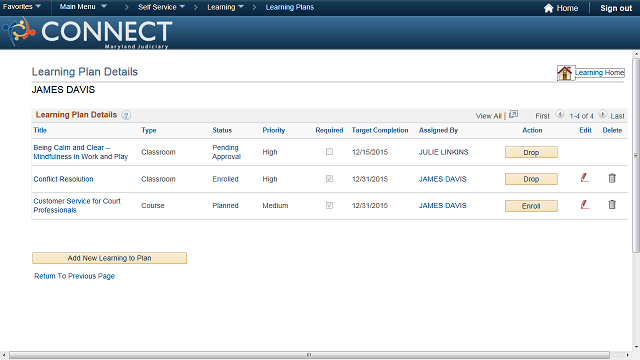Click JAMES DAVIS link in Customer Service row

coord(442,205)
